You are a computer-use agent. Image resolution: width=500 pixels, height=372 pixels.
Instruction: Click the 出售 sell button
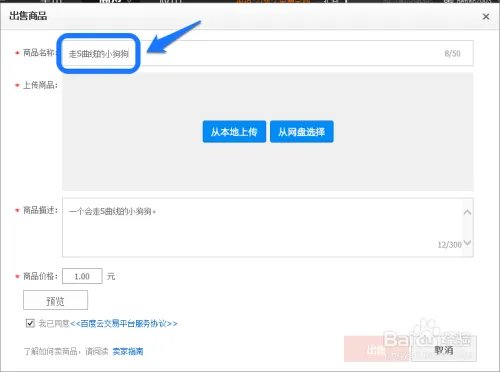tap(377, 349)
